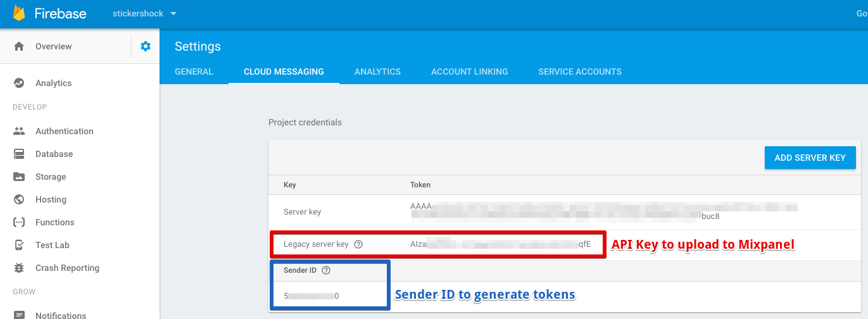The image size is (868, 319).
Task: Switch to the General tab
Action: click(194, 72)
